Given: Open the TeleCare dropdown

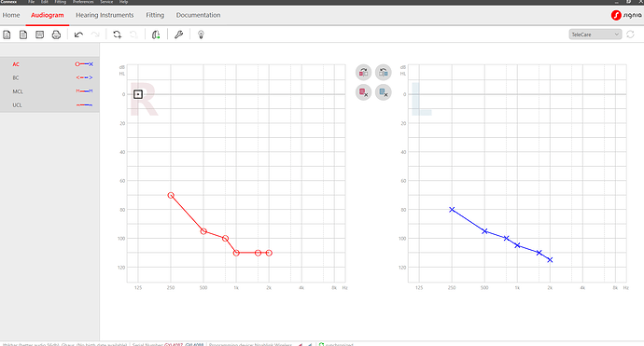Looking at the screenshot, I should 595,35.
